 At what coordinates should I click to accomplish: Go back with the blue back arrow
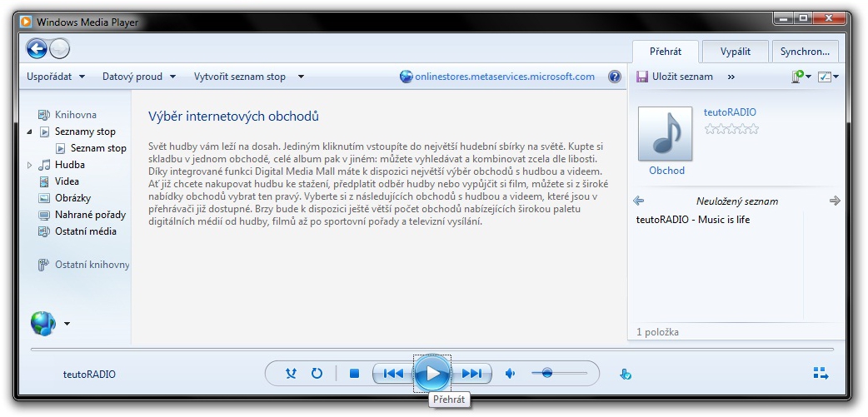37,49
